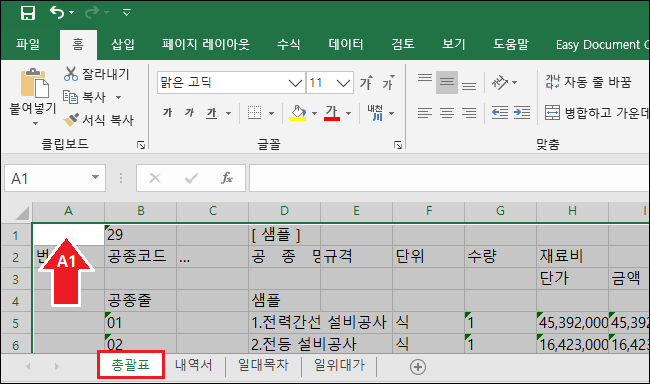Viewport: 650px width, 384px height.
Task: Apply yellow fill color bucket
Action: click(298, 112)
